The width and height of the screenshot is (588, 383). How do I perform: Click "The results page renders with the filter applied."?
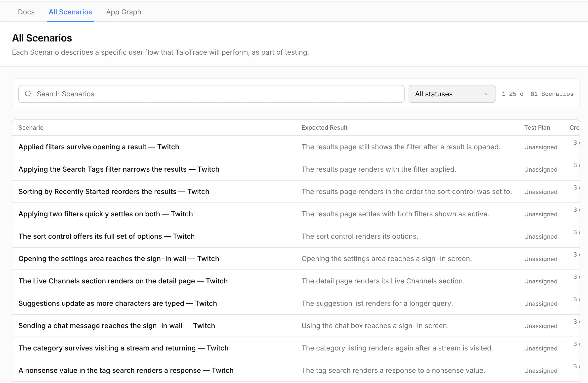379,169
